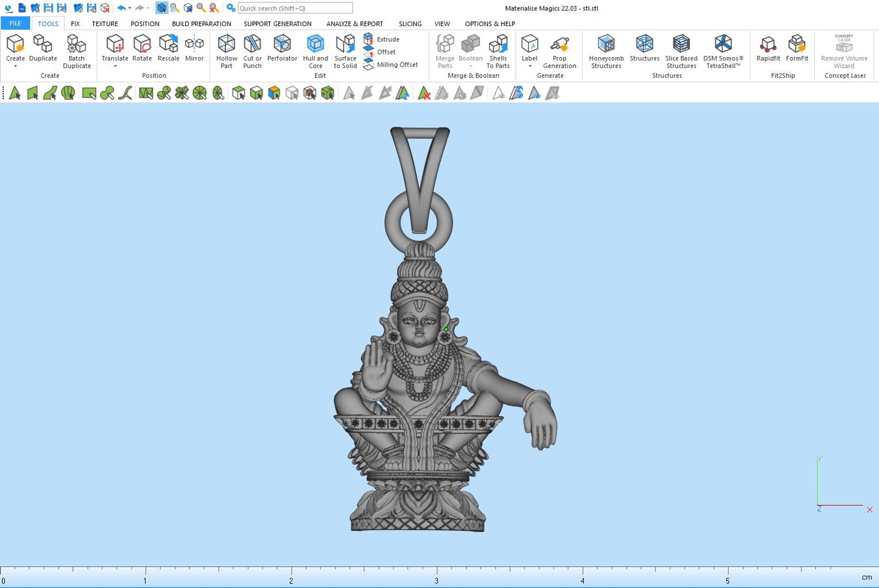Click the Boolean tool button
Viewport: 879px width, 588px height.
pyautogui.click(x=471, y=48)
